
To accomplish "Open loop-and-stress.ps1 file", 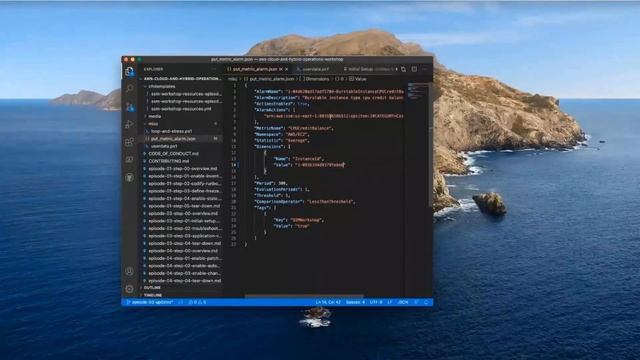I will pos(171,131).
